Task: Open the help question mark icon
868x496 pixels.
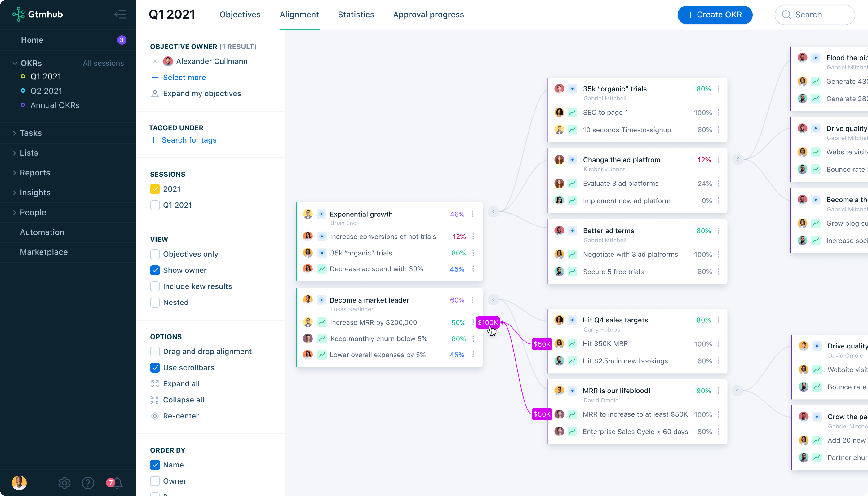Action: (x=88, y=483)
